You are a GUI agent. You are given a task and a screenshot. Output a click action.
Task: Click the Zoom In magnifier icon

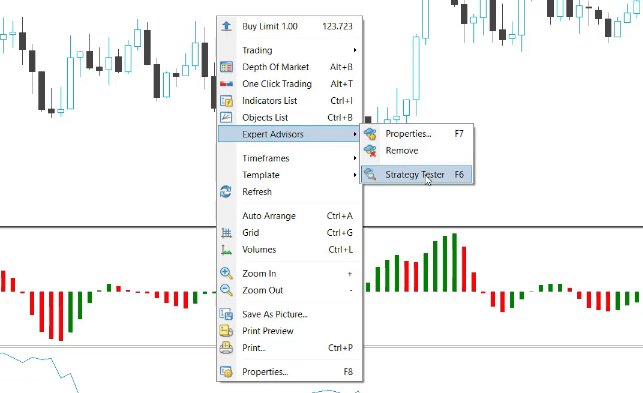tap(226, 273)
